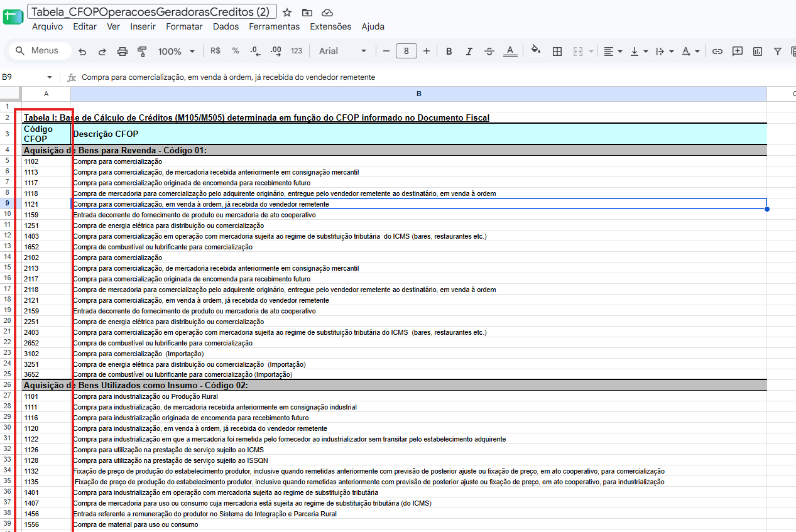Image resolution: width=796 pixels, height=532 pixels.
Task: Select the Paint format roller
Action: click(142, 51)
